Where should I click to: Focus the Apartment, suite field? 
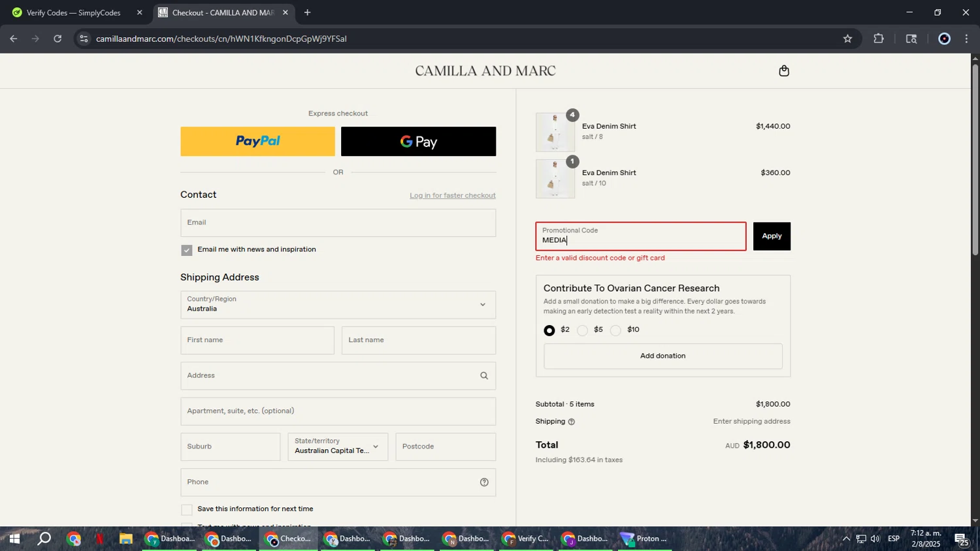(x=338, y=411)
